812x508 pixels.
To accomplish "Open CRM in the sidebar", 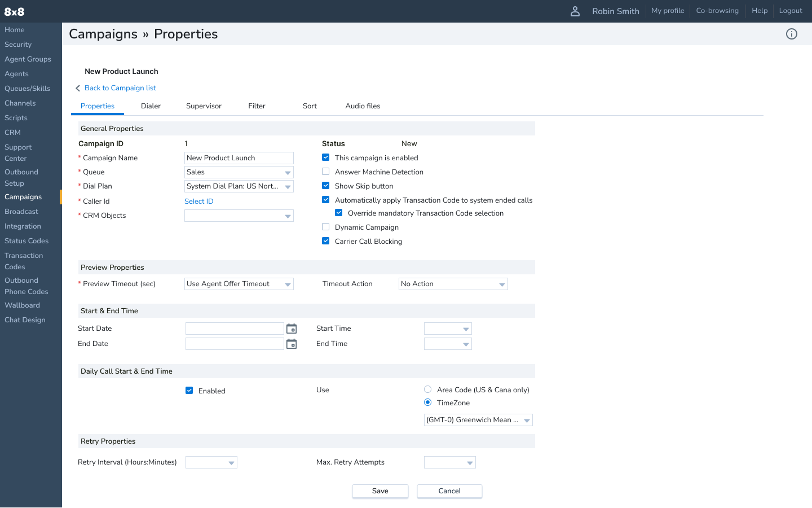I will [x=12, y=133].
